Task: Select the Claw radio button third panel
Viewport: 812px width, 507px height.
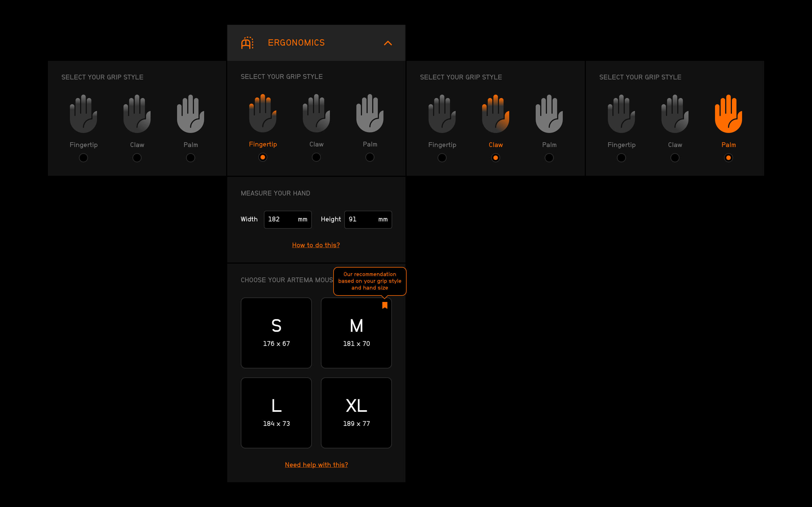Action: [x=495, y=158]
